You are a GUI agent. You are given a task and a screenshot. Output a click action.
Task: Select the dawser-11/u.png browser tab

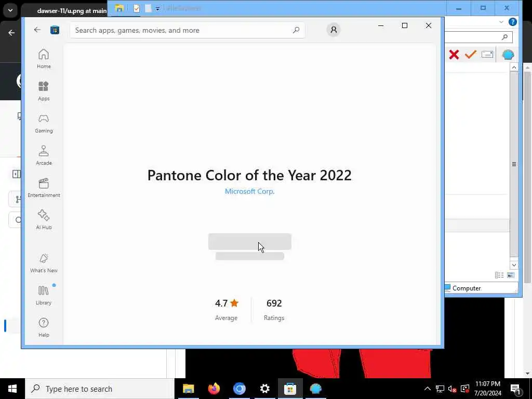tap(72, 11)
